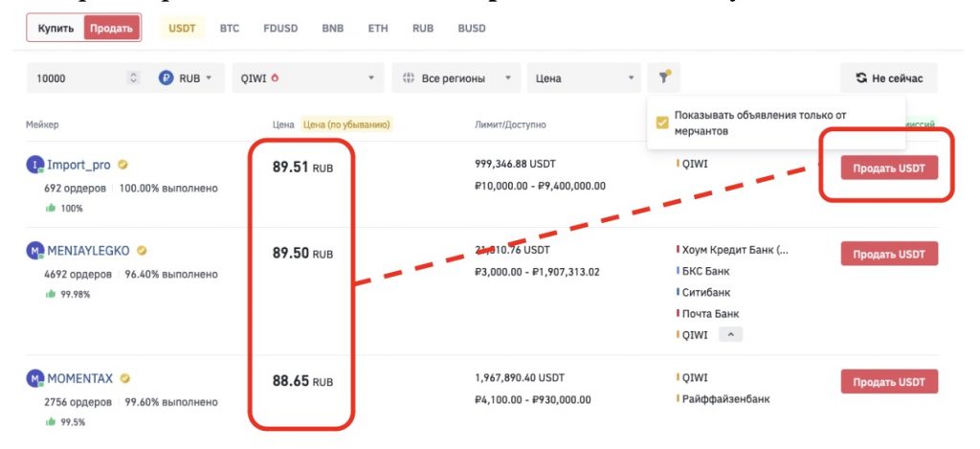980x449 pixels.
Task: Collapse MENIAYLEGKO payment methods list
Action: pyautogui.click(x=730, y=334)
